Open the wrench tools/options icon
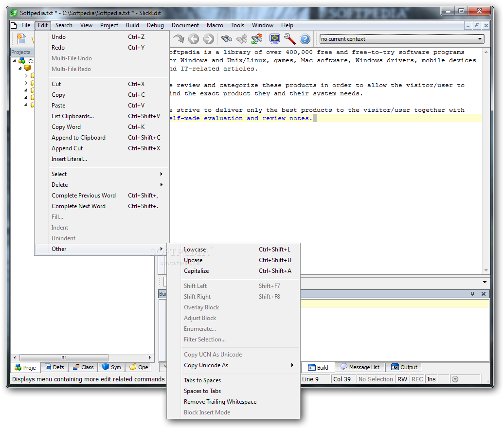This screenshot has width=504, height=429. pos(290,39)
